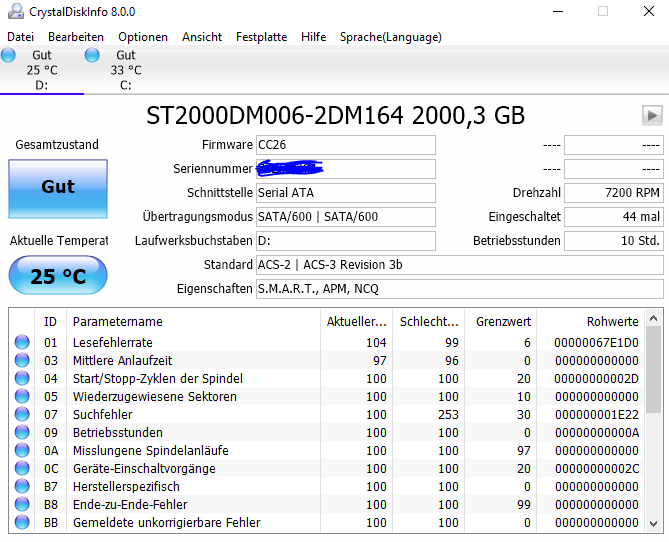Click raw value 000000001E22 of Suchfehler
This screenshot has width=669, height=542.
pyautogui.click(x=596, y=414)
